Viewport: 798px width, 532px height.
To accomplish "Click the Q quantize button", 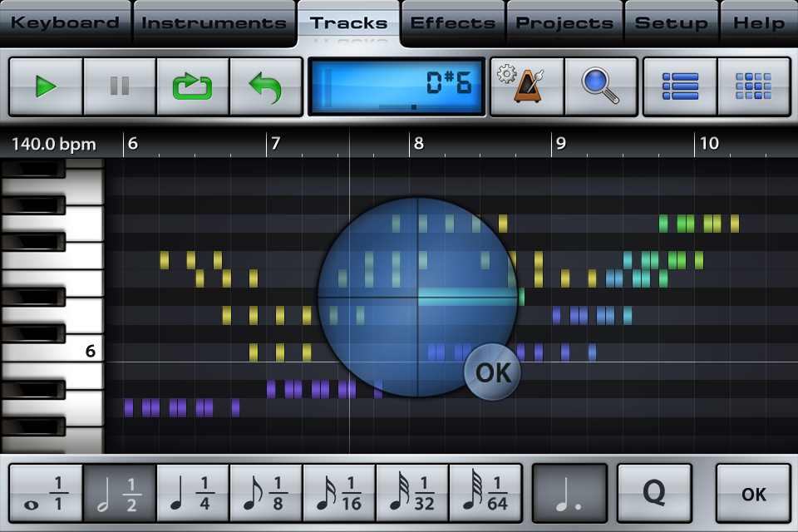I will pos(654,493).
